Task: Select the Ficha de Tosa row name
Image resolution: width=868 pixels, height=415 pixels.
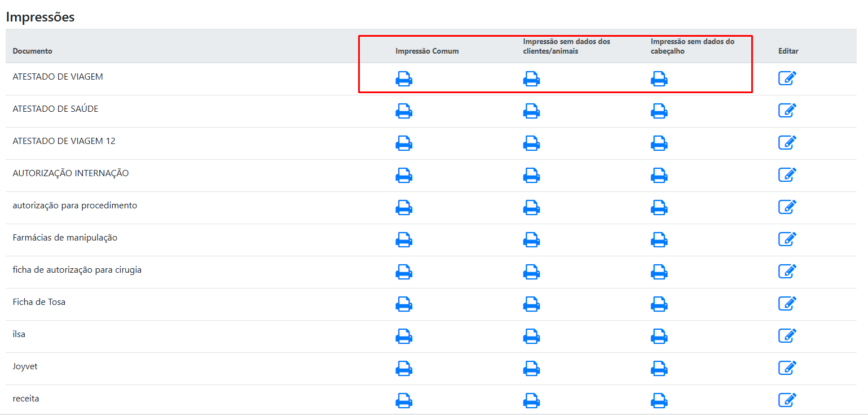Action: pos(39,302)
